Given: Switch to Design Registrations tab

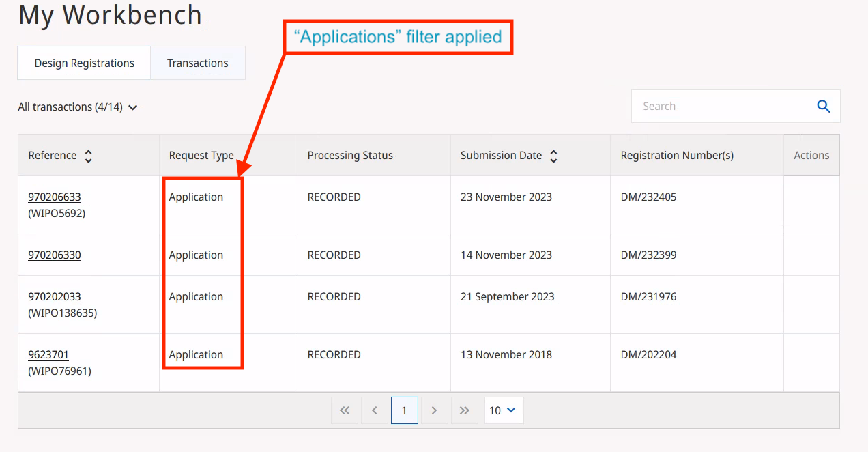Looking at the screenshot, I should tap(85, 63).
